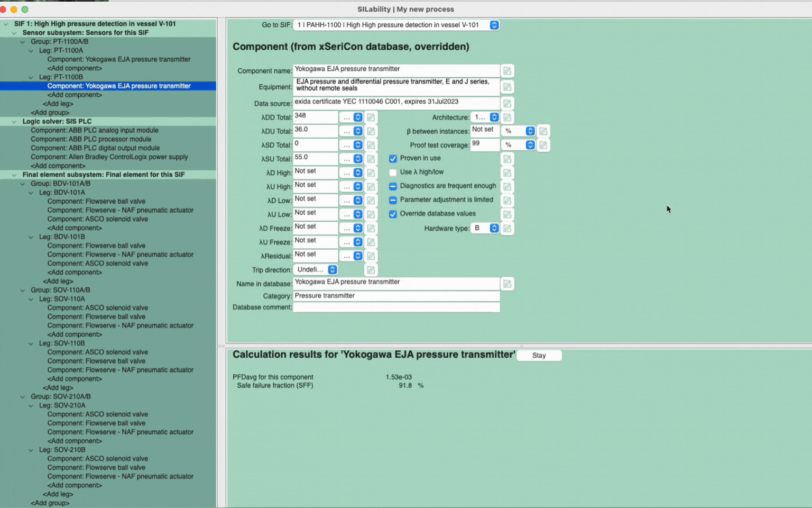Open the Go to SIF dropdown
Image resolution: width=812 pixels, height=508 pixels.
(x=395, y=25)
